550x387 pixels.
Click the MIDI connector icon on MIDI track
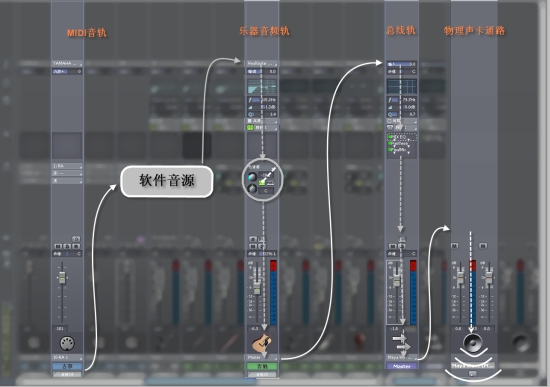tap(67, 343)
